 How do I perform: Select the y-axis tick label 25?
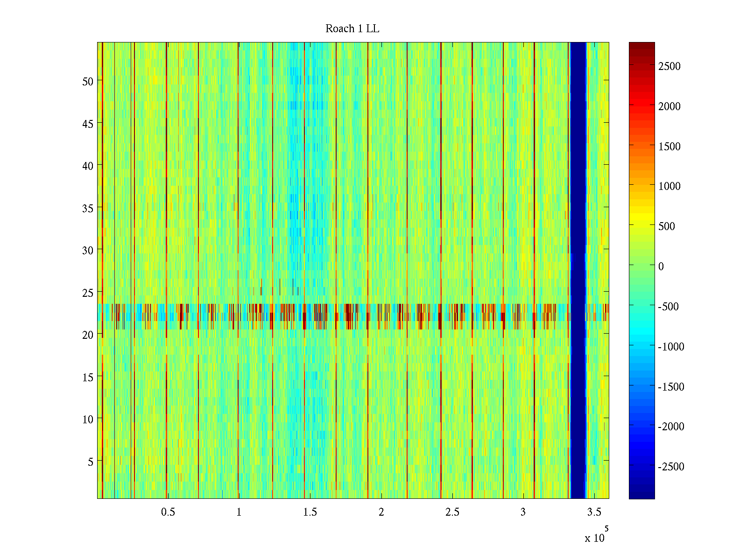coord(87,293)
